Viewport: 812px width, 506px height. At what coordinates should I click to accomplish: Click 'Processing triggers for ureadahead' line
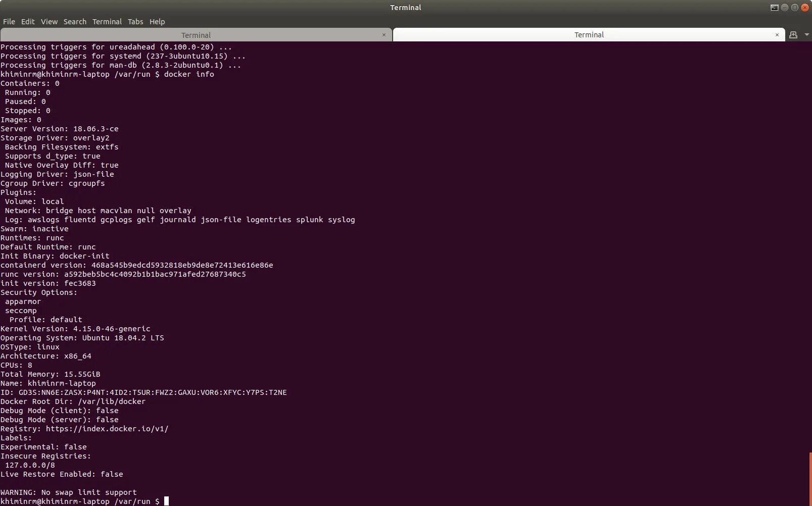(116, 47)
